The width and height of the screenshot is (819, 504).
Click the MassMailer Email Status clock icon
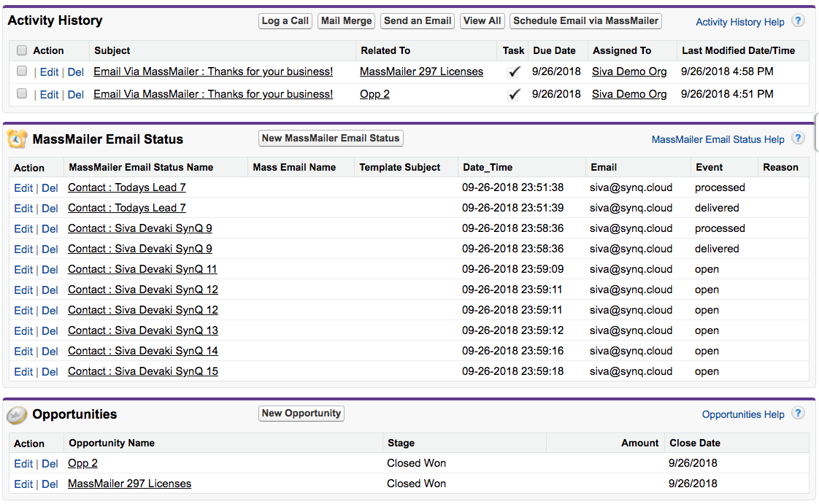pos(18,139)
